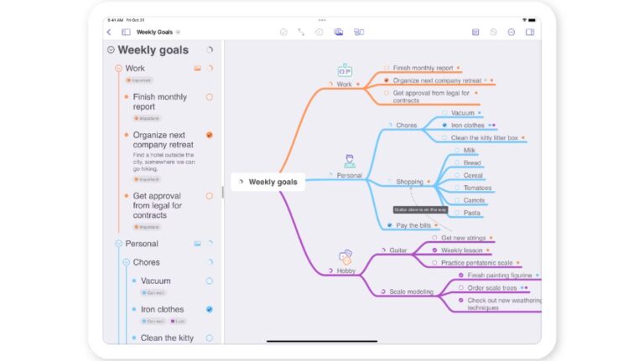The width and height of the screenshot is (644, 361).
Task: Uncheck Iron clothes in the outline
Action: [x=209, y=309]
